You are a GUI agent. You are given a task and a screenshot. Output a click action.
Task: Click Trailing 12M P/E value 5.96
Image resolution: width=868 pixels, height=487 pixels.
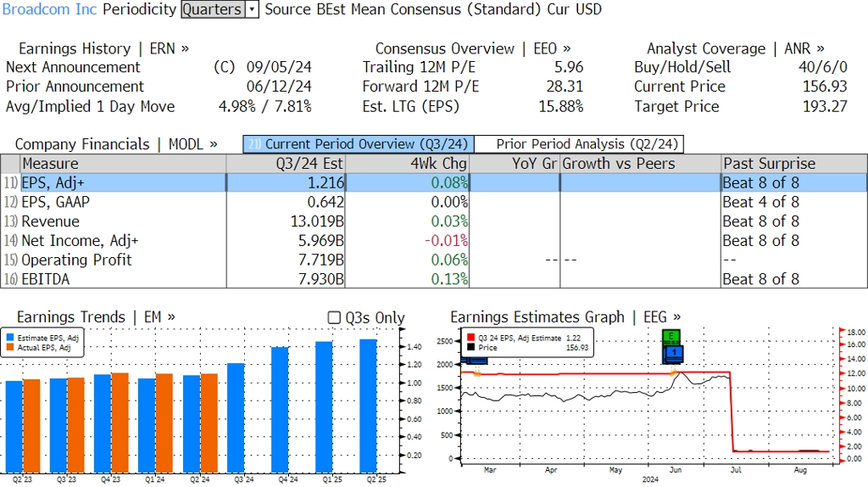click(569, 68)
